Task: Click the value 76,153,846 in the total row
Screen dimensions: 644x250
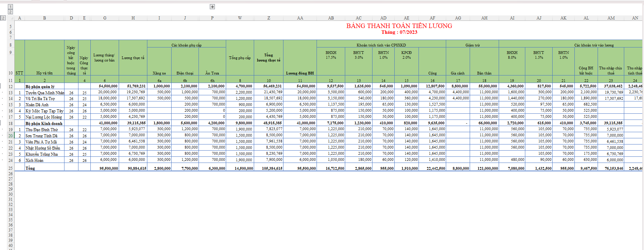Action: 614,168
